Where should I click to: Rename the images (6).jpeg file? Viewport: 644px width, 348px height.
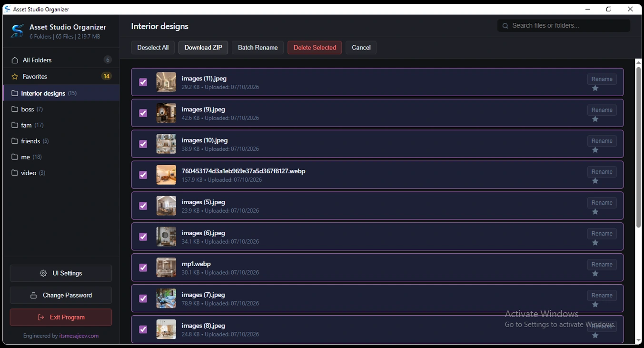(602, 234)
